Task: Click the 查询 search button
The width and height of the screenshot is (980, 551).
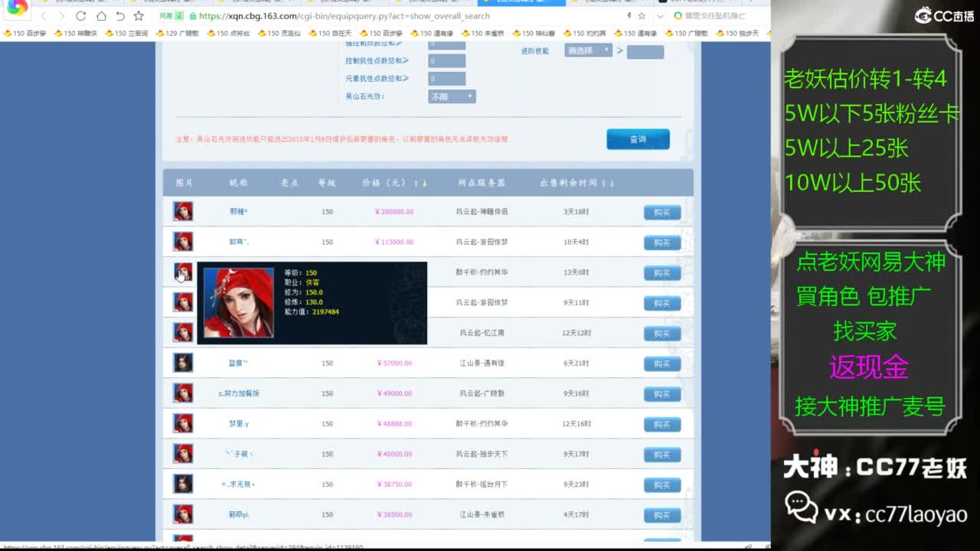Action: [638, 139]
